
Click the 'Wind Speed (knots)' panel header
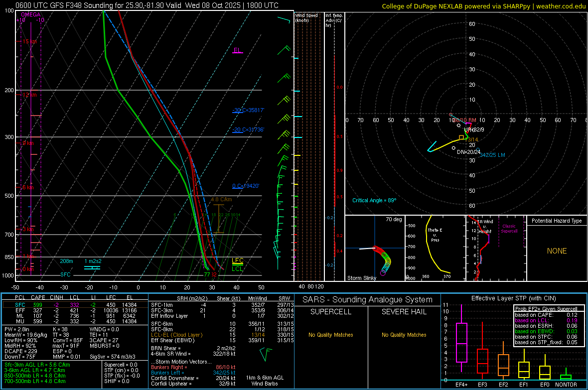[x=306, y=17]
